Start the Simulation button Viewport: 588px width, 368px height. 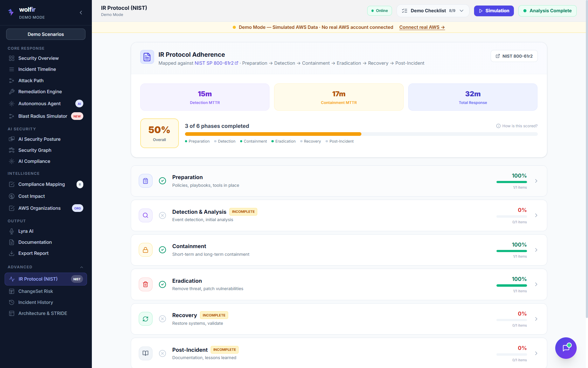494,11
